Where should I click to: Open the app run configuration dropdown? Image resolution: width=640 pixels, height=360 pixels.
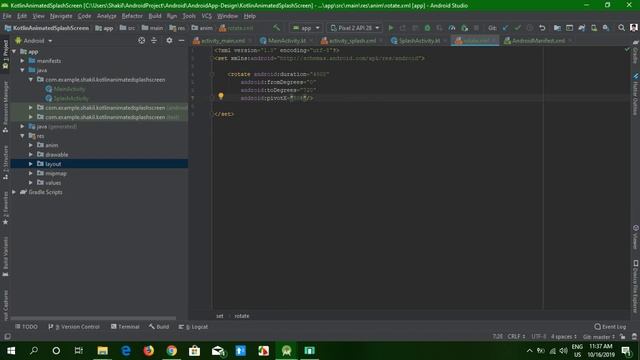306,28
